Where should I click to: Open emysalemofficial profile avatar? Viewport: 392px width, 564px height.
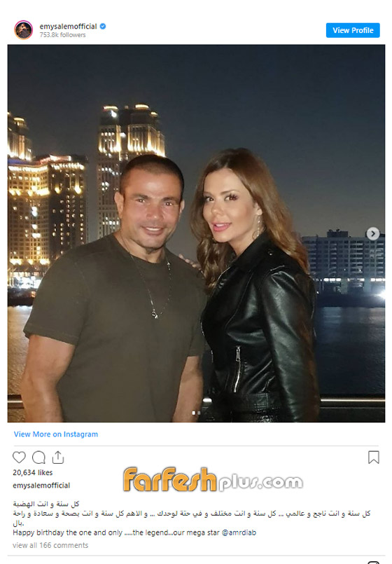coord(23,30)
